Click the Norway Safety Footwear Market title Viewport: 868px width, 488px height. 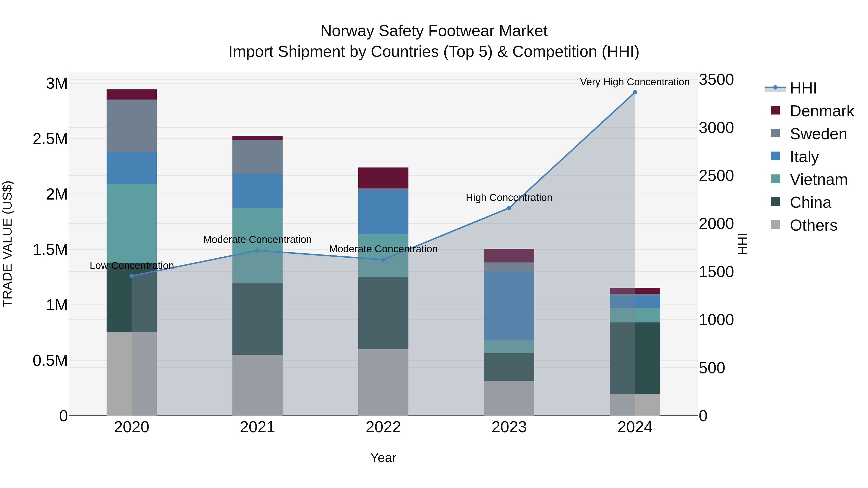[434, 31]
